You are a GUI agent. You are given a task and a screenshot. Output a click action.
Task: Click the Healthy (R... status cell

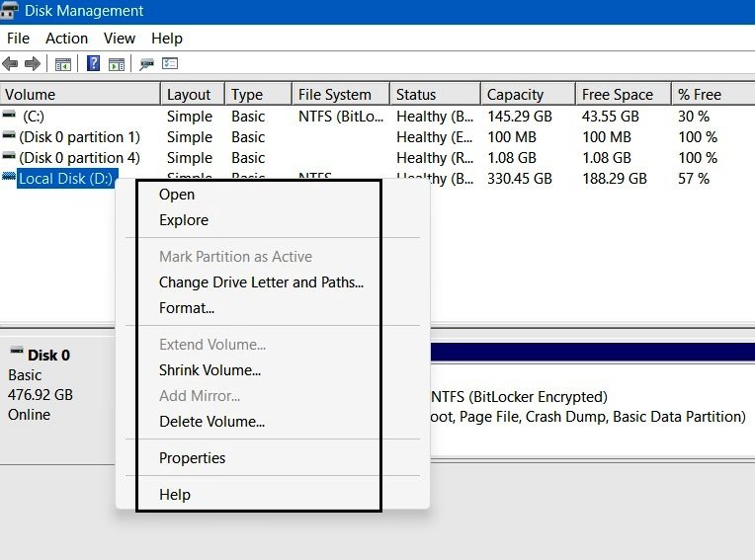pyautogui.click(x=434, y=158)
